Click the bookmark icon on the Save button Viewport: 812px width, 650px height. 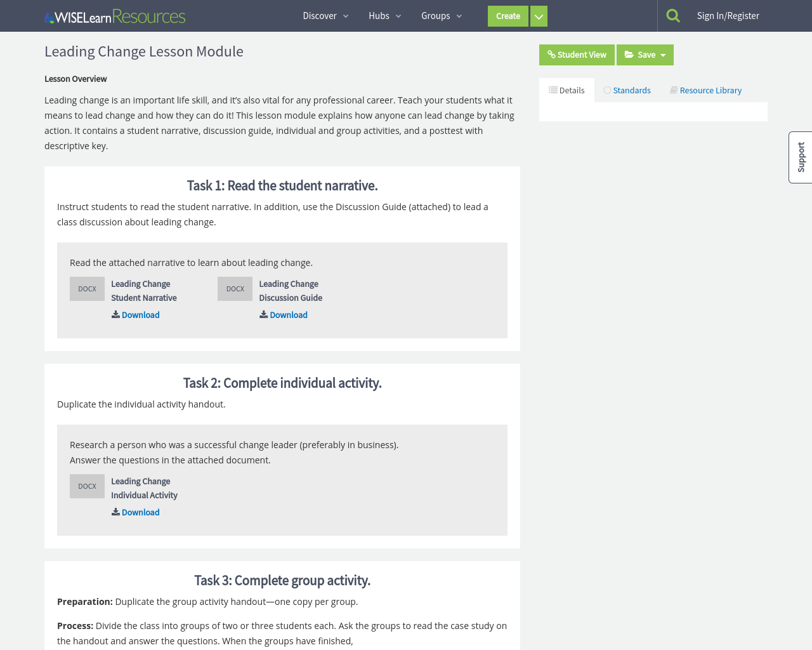[x=629, y=55]
